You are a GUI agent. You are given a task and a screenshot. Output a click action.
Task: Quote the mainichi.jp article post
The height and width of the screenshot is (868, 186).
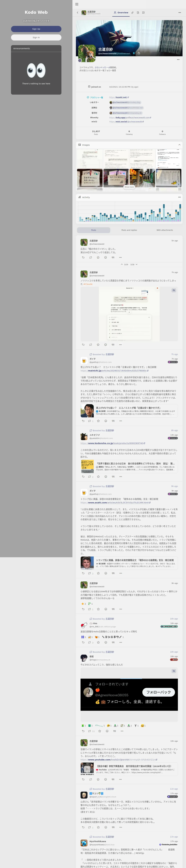113,421
